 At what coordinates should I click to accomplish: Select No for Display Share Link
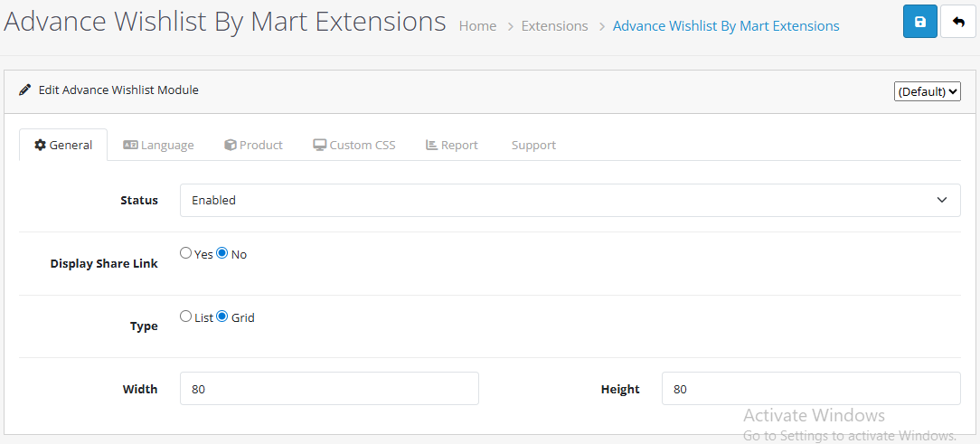click(222, 253)
